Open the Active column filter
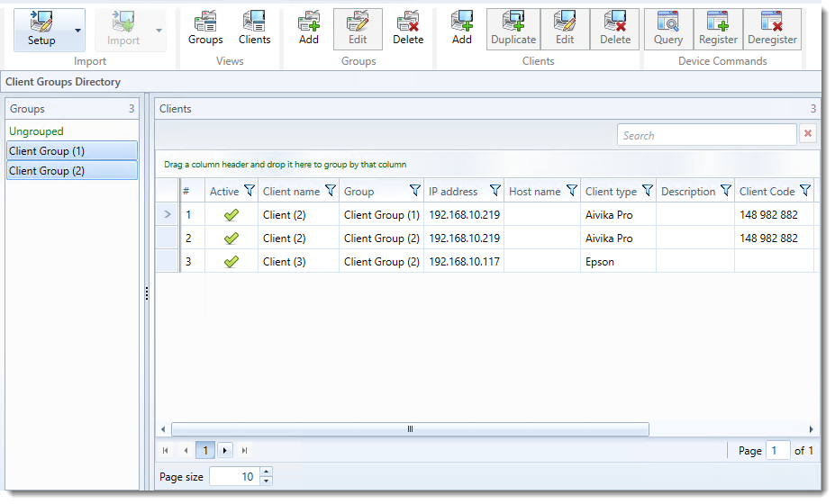Viewport: 835px width, 504px height. 250,191
